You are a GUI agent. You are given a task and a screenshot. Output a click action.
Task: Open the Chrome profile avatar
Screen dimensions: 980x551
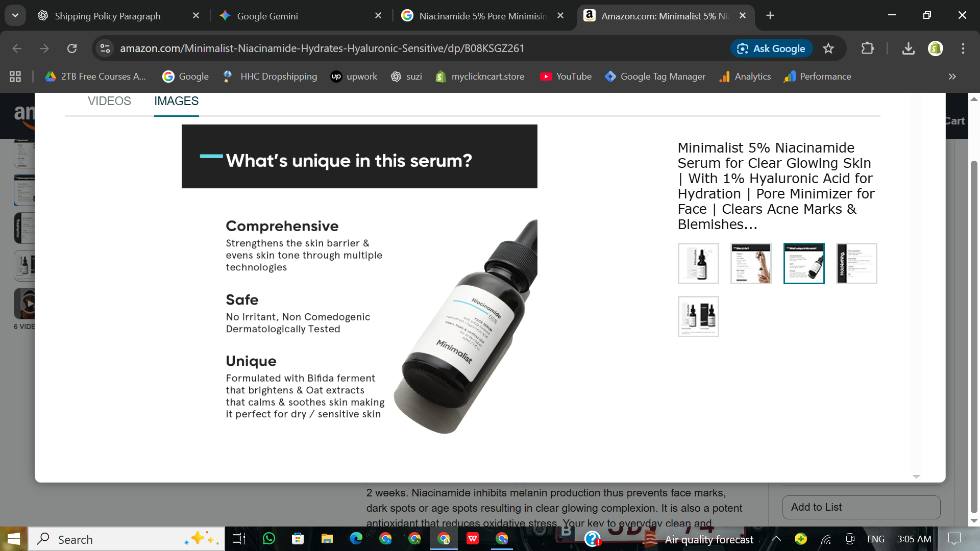[935, 48]
